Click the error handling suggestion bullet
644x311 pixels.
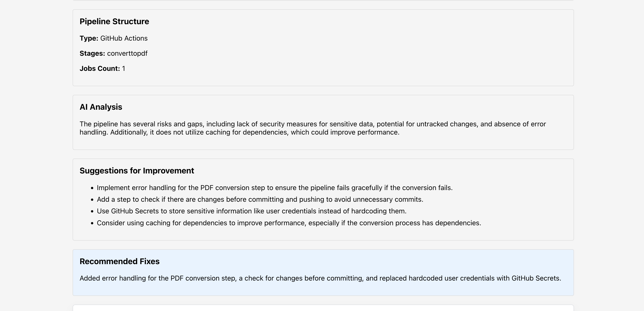[274, 188]
